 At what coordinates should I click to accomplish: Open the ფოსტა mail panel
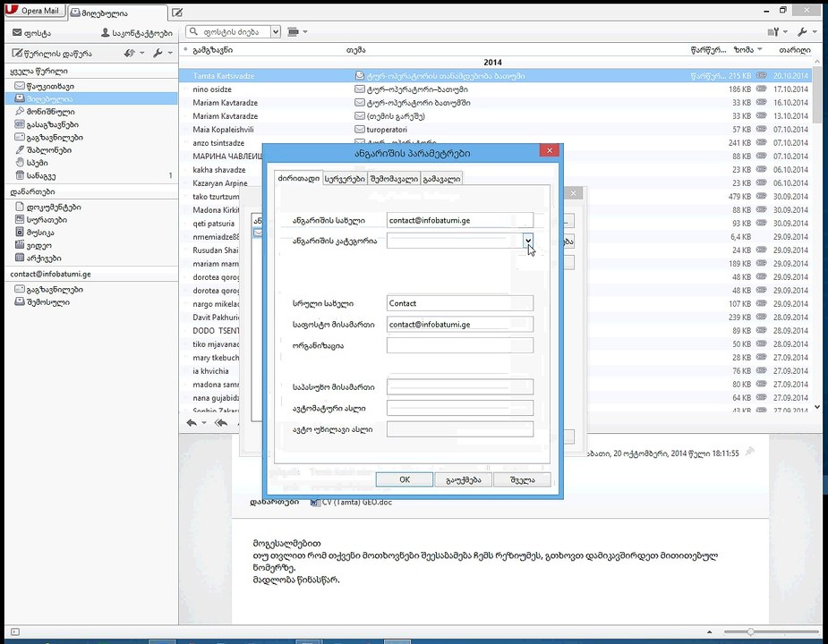(31, 33)
